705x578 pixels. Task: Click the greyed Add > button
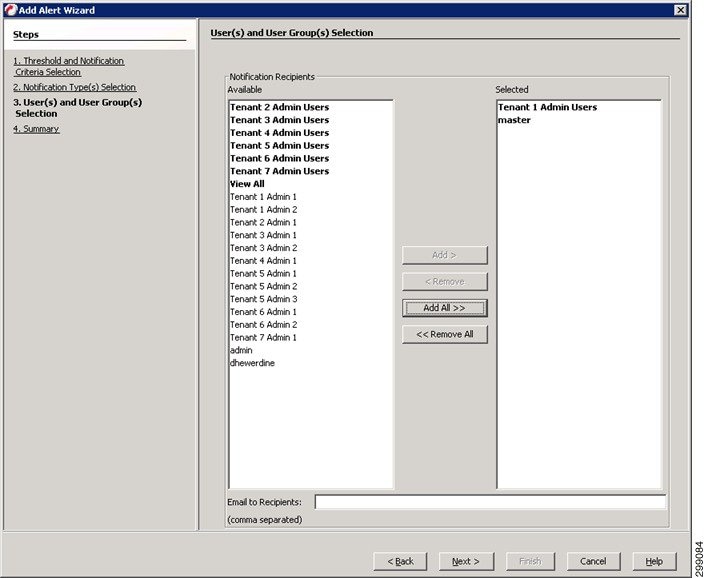tap(445, 255)
